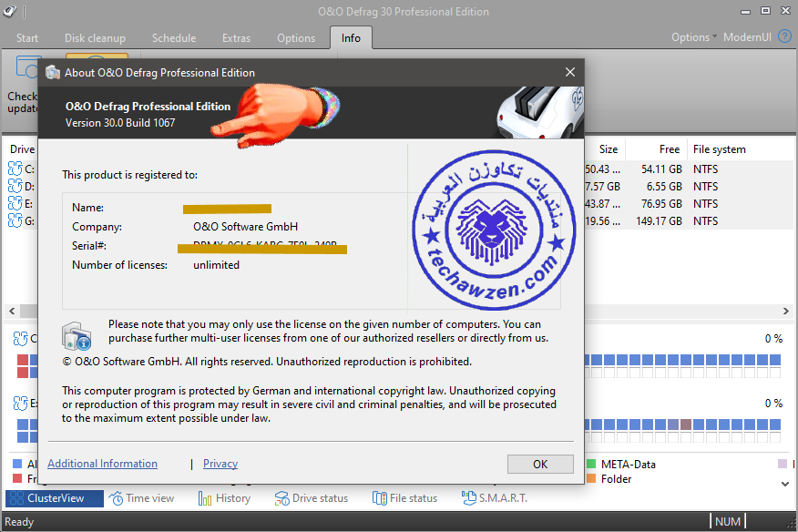Click the Folder orange legend swatch
The height and width of the screenshot is (532, 798).
(591, 478)
